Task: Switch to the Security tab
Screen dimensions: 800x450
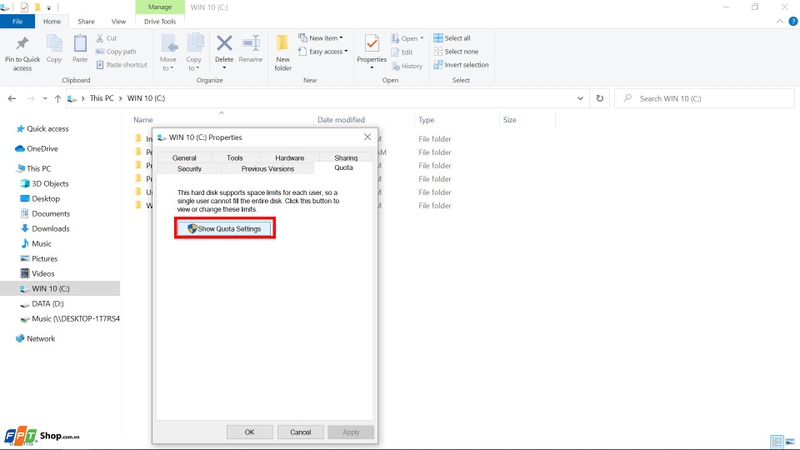Action: click(x=189, y=169)
